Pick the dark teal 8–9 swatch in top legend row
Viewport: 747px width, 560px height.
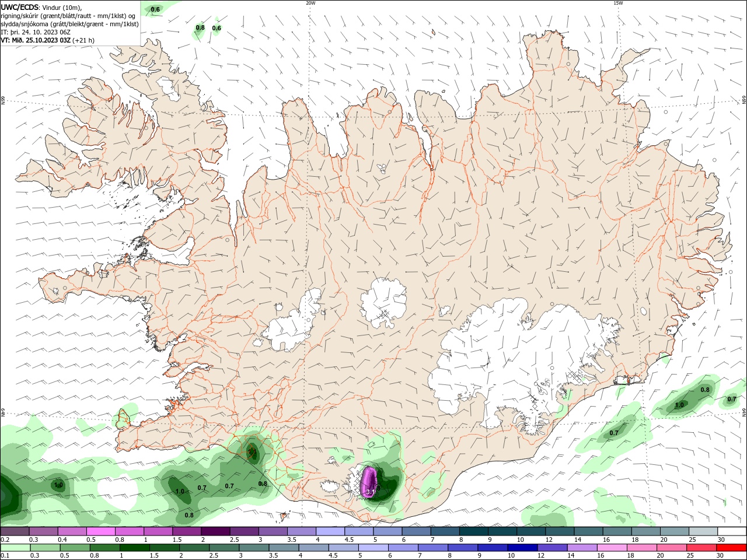pyautogui.click(x=474, y=531)
